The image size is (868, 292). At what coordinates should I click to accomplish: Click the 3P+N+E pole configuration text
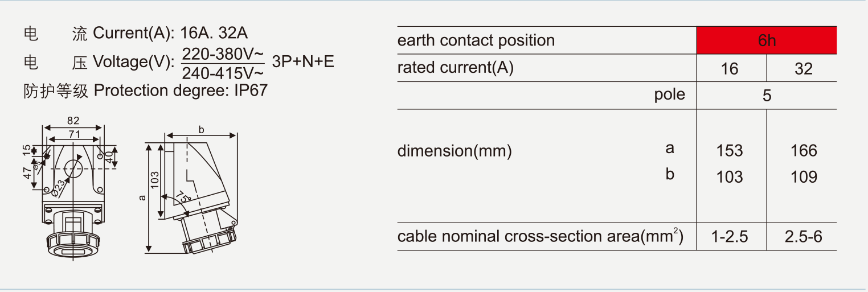(303, 61)
